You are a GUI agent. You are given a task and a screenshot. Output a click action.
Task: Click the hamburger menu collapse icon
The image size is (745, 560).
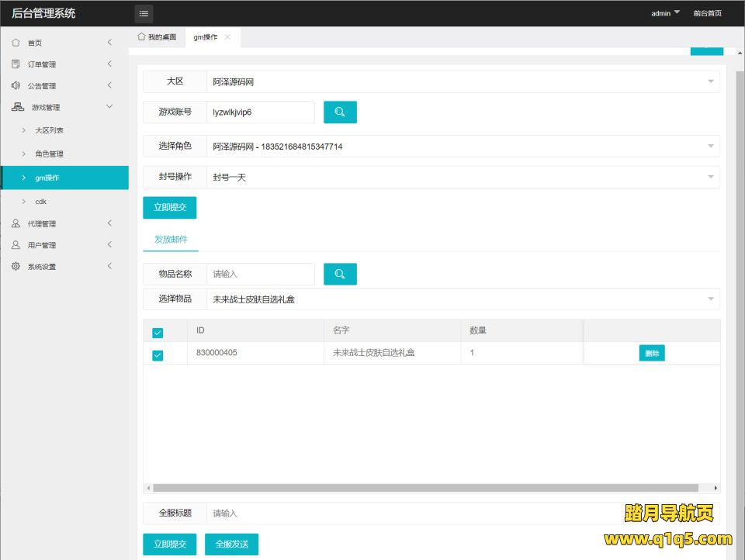click(x=144, y=13)
